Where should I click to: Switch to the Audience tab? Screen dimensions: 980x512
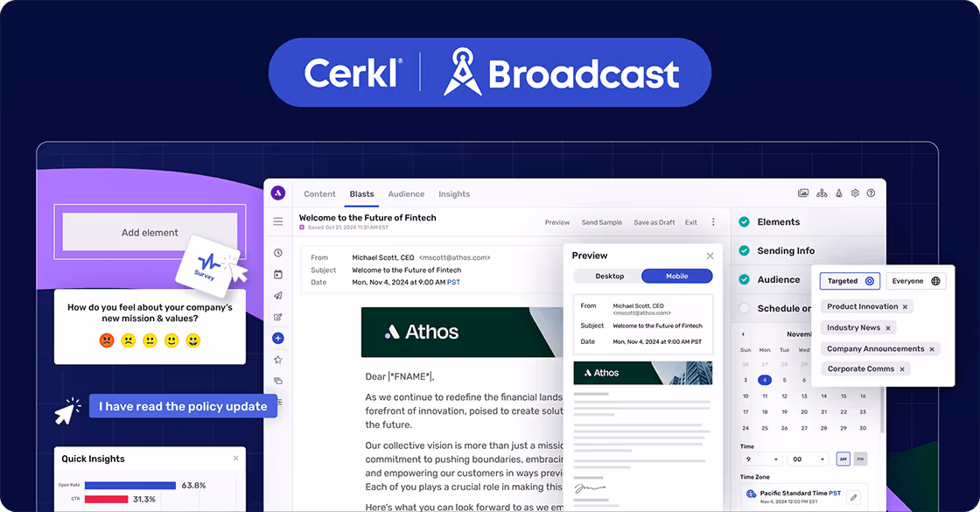point(406,194)
